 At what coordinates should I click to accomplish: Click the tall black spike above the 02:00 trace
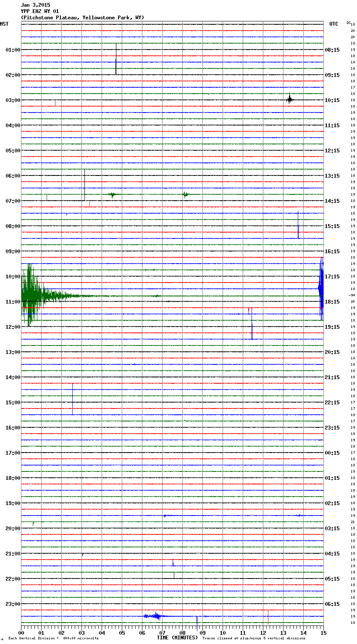click(x=116, y=59)
